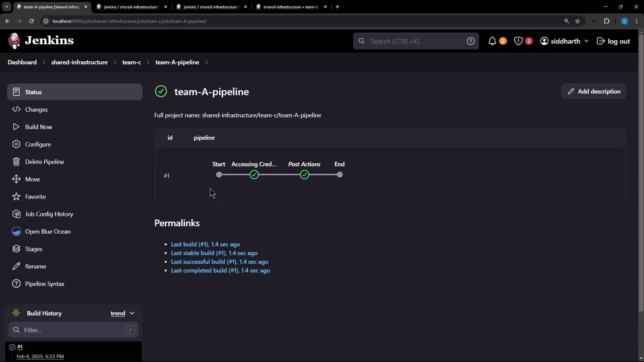Expand the siddharth user dropdown
The height and width of the screenshot is (362, 644).
[x=586, y=41]
